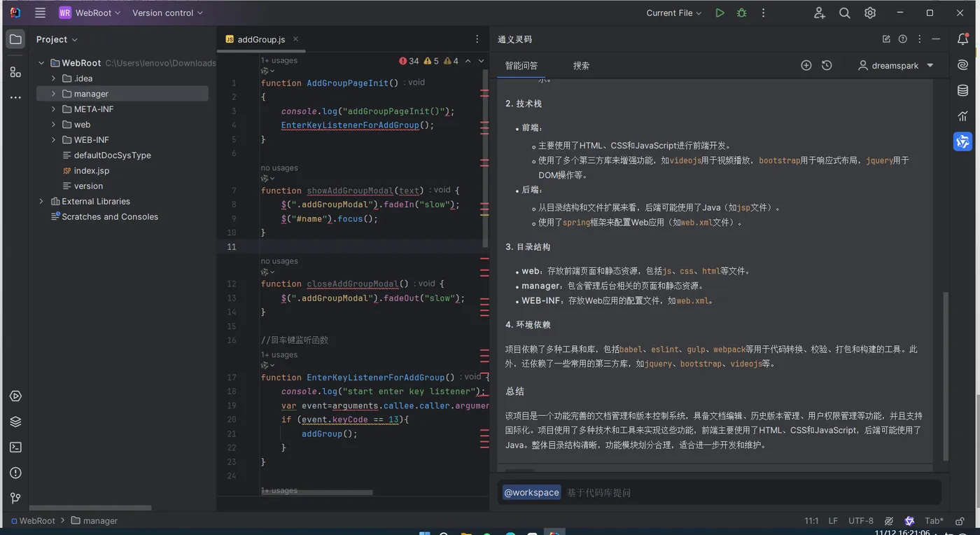Open the WebRoot project dropdown
Screen dimensions: 980x535
click(90, 13)
